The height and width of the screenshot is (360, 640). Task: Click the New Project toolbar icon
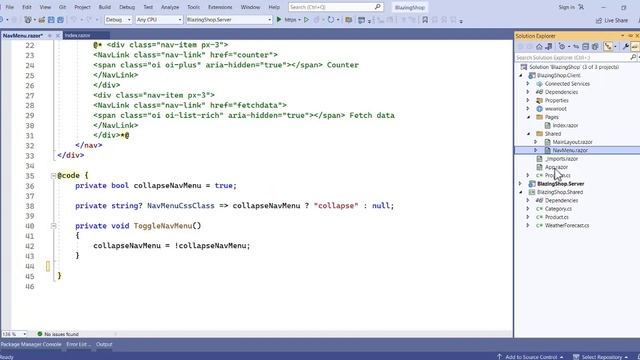(28, 20)
